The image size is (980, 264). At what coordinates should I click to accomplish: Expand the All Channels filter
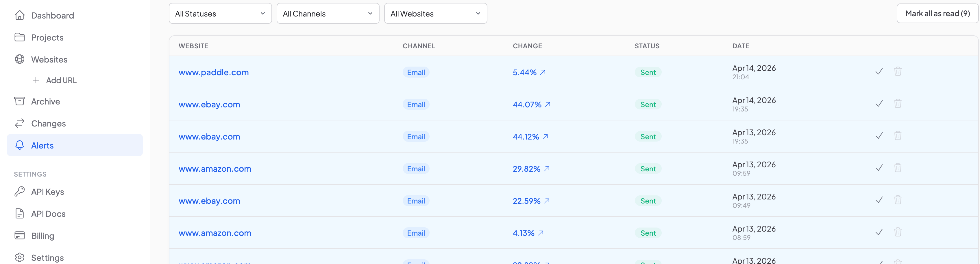328,13
